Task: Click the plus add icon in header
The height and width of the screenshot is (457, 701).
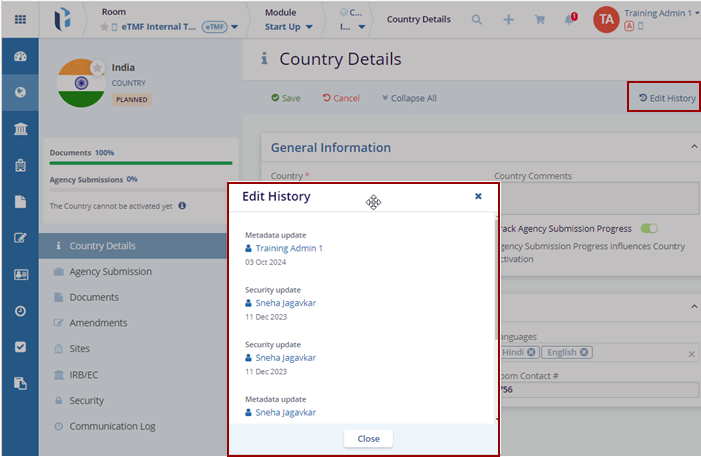Action: pos(508,20)
